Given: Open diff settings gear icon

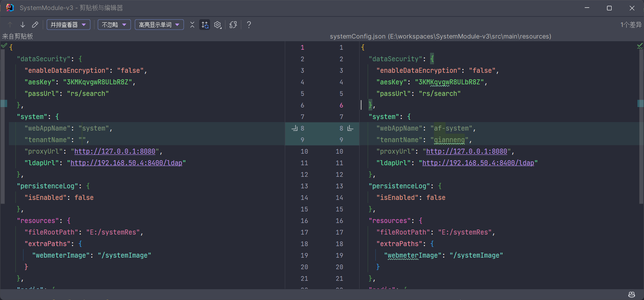Looking at the screenshot, I should (x=218, y=25).
